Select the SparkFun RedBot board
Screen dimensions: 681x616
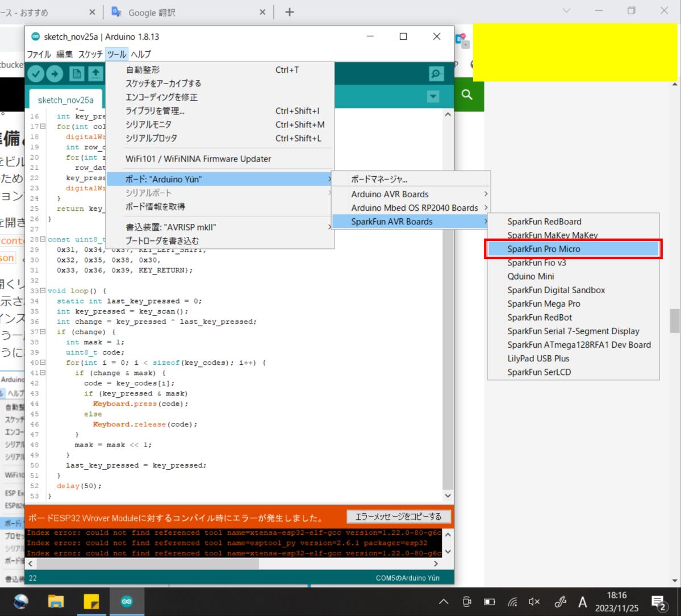point(573,318)
